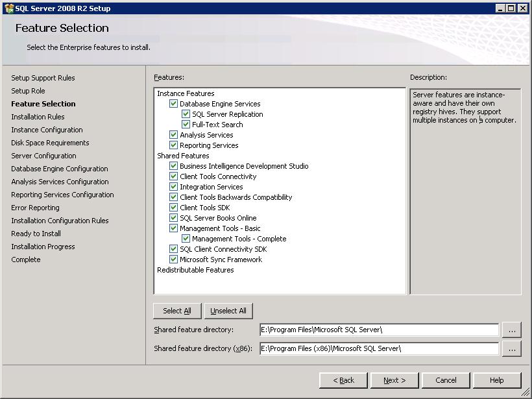
Task: Cancel the SQL Server setup
Action: pos(446,380)
